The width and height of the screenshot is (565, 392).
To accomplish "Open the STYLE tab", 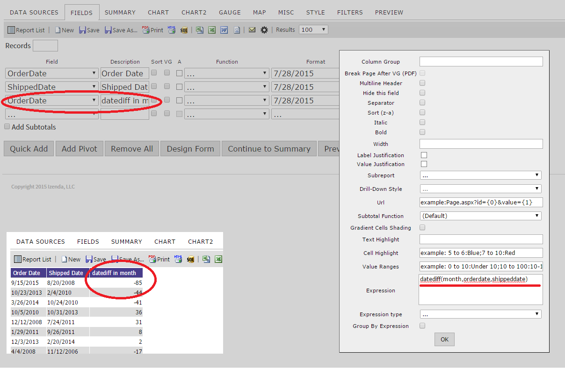I will [x=316, y=12].
